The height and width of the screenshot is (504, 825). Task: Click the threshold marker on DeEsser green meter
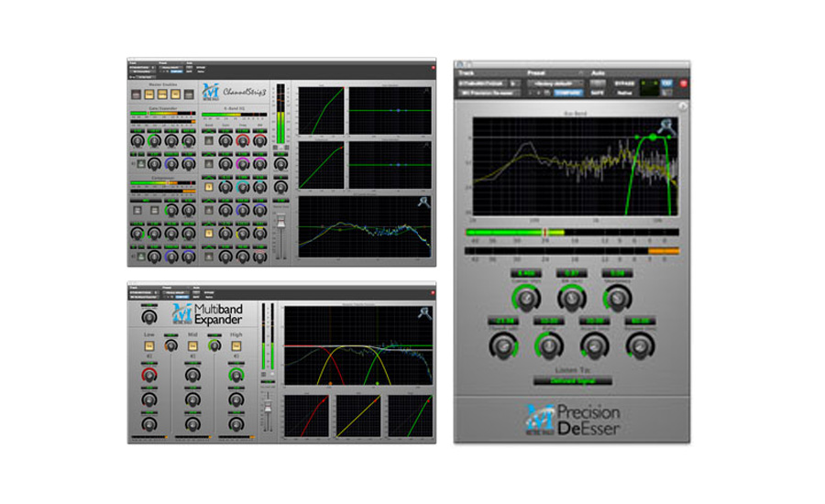tap(545, 232)
